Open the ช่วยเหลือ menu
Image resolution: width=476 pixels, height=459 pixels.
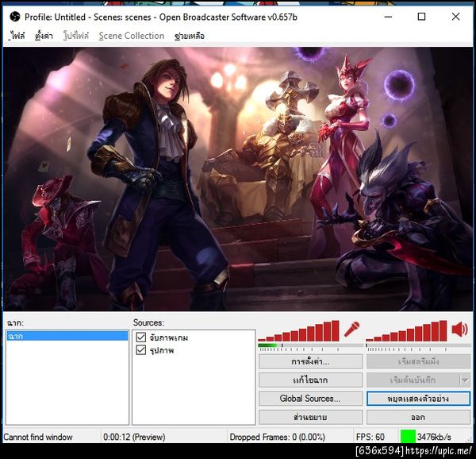(x=190, y=36)
